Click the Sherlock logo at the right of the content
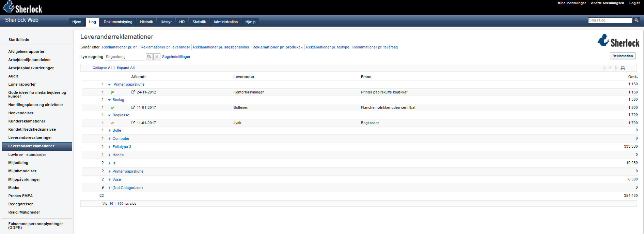 pos(618,41)
